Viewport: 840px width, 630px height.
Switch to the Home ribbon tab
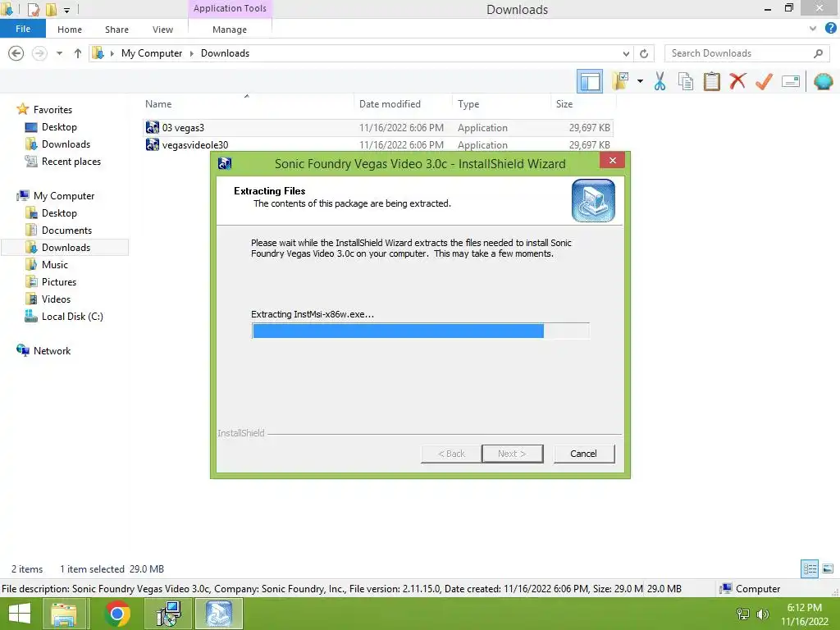70,30
